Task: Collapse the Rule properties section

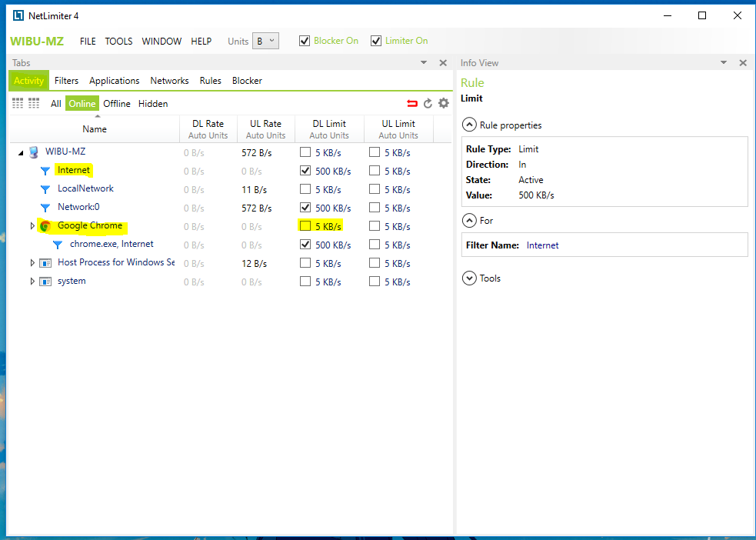Action: (x=469, y=125)
